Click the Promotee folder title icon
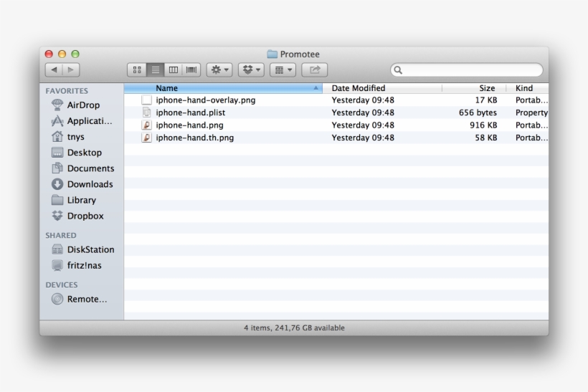The image size is (588, 392). point(272,54)
